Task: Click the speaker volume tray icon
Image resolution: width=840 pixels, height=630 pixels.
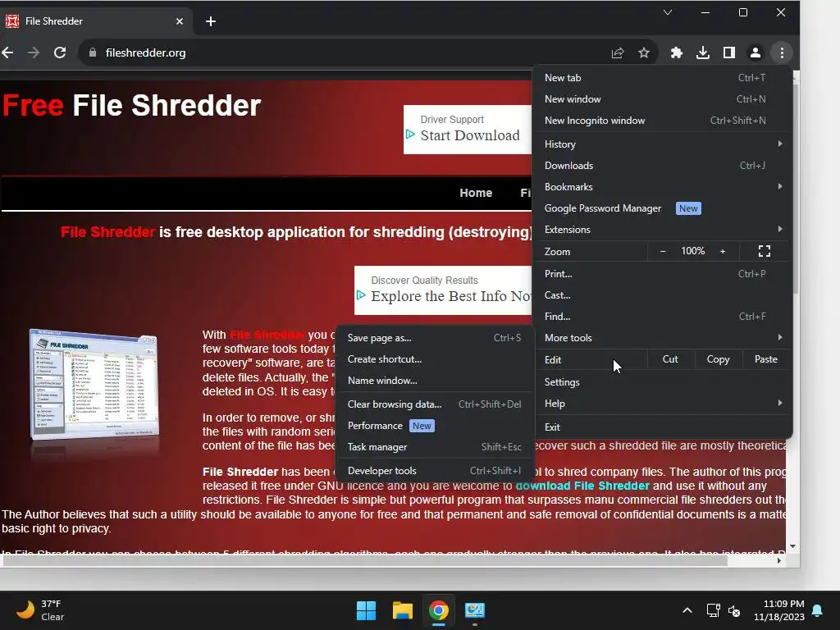Action: tap(734, 610)
